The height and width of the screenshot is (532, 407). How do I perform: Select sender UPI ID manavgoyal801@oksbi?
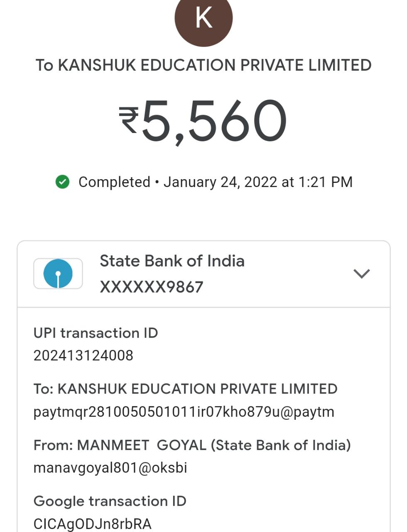(x=110, y=468)
